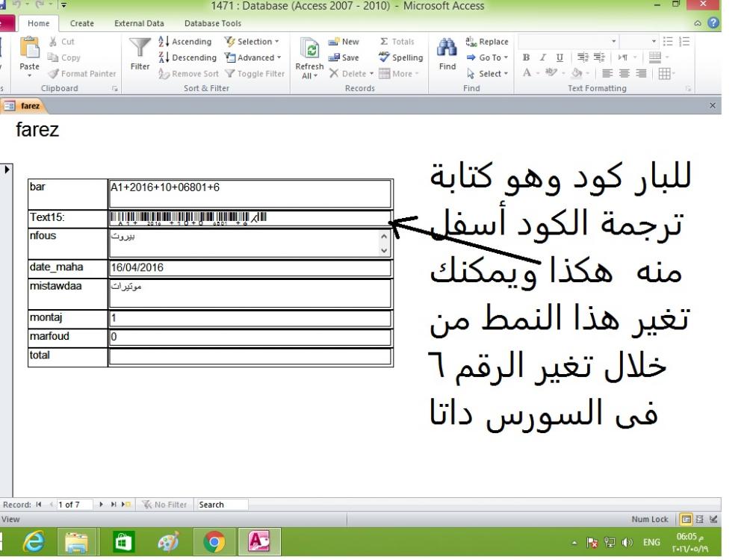This screenshot has width=747, height=560.
Task: Apply Underline text formatting
Action: (x=560, y=57)
